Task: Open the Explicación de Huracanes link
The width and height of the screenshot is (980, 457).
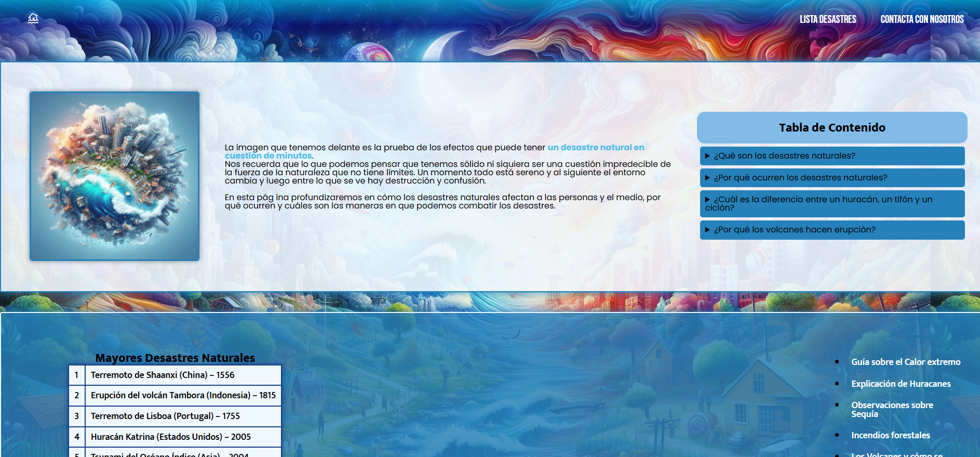Action: pos(901,384)
